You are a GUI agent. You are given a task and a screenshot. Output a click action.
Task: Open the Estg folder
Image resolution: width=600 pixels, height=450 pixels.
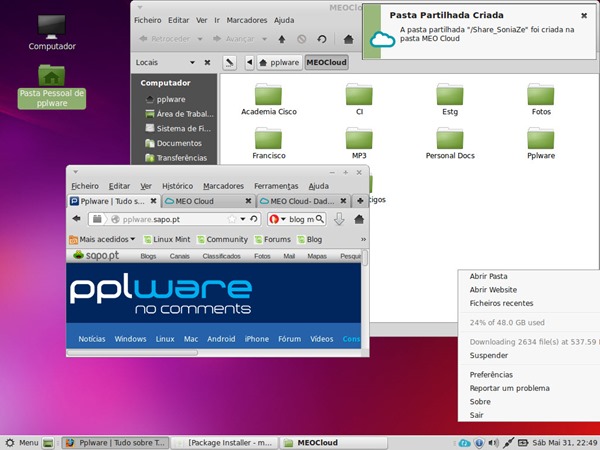click(450, 99)
